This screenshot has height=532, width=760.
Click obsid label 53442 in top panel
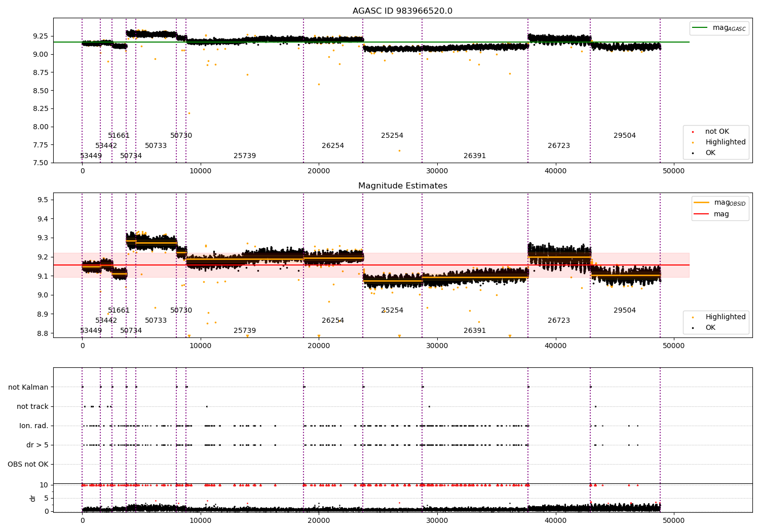pos(106,146)
